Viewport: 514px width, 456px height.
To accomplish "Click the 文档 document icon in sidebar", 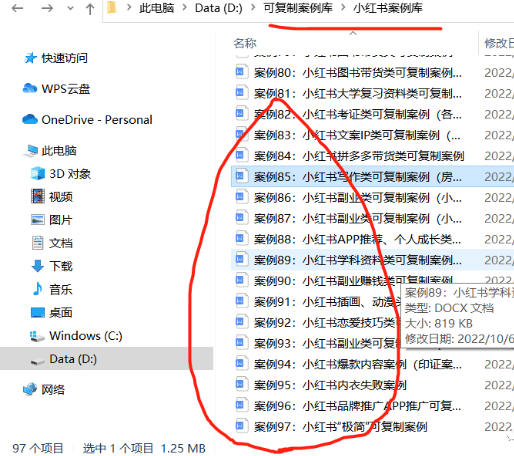I will click(38, 243).
